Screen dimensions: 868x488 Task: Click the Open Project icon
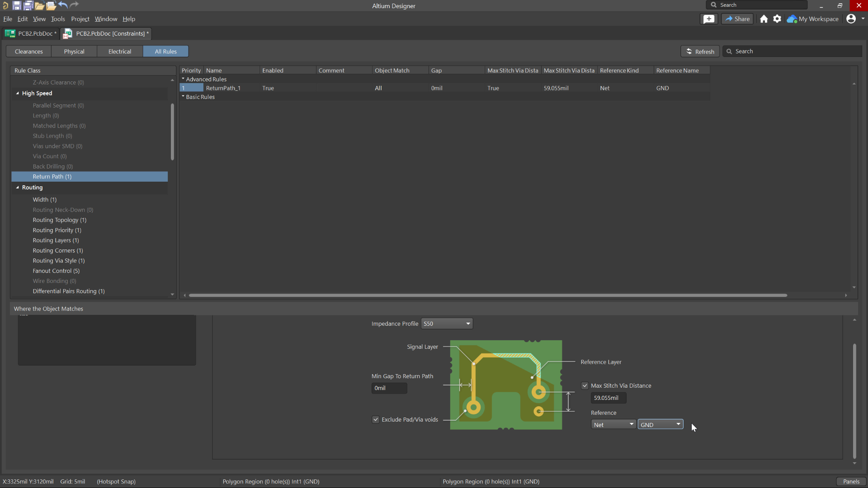click(x=51, y=5)
